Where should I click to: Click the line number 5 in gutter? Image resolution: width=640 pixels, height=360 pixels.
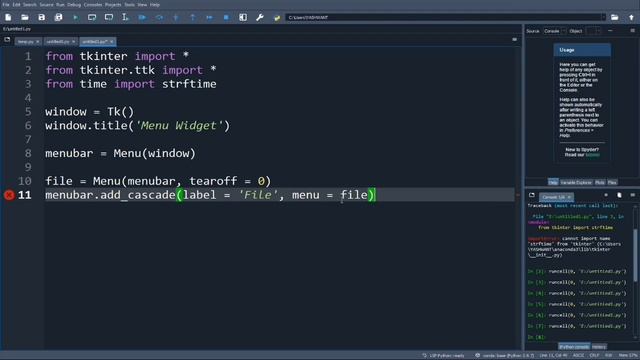tap(28, 112)
